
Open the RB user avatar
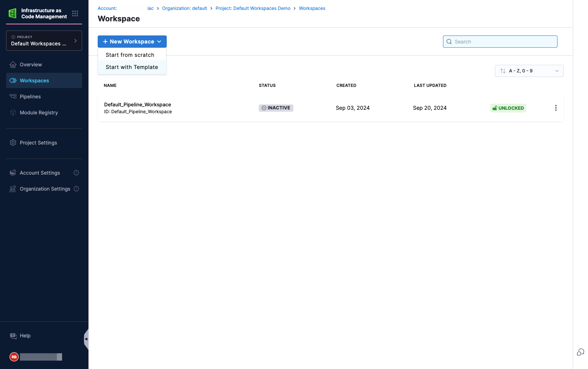pos(14,357)
